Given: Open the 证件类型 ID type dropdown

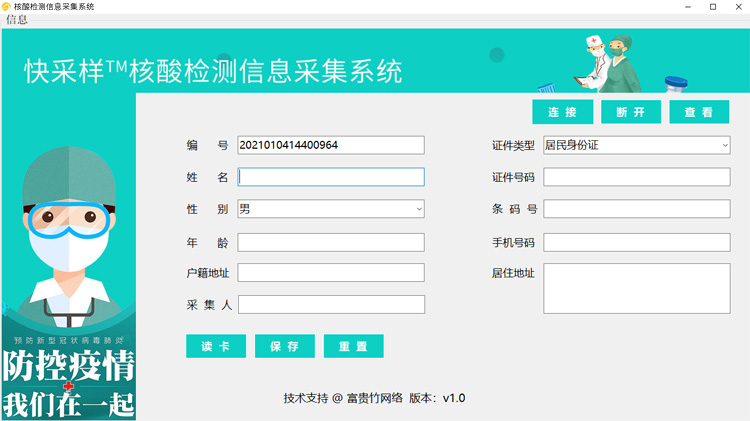Looking at the screenshot, I should tap(637, 145).
